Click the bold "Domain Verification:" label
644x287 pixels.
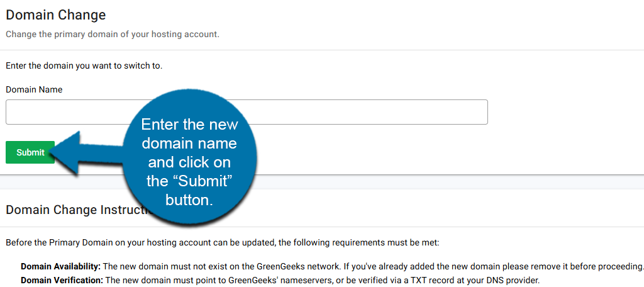[x=60, y=280]
